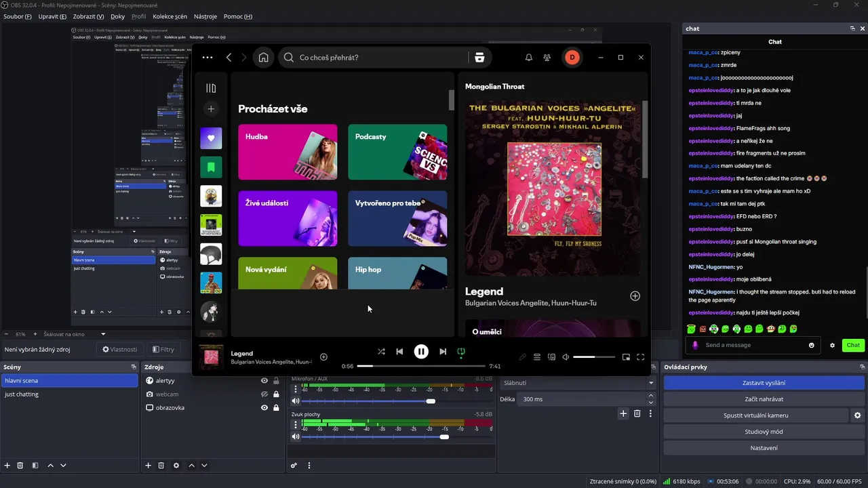Open the minion playlist in sidebar
This screenshot has height=488, width=868.
[211, 196]
